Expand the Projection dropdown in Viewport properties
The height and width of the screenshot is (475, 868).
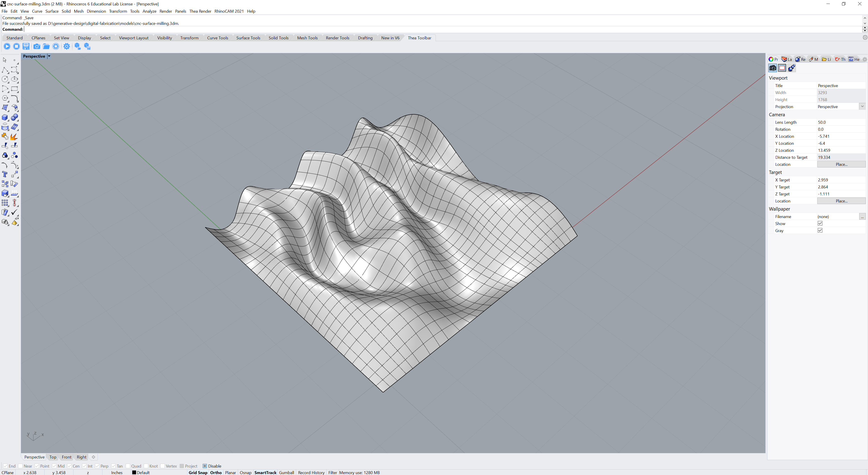point(862,107)
